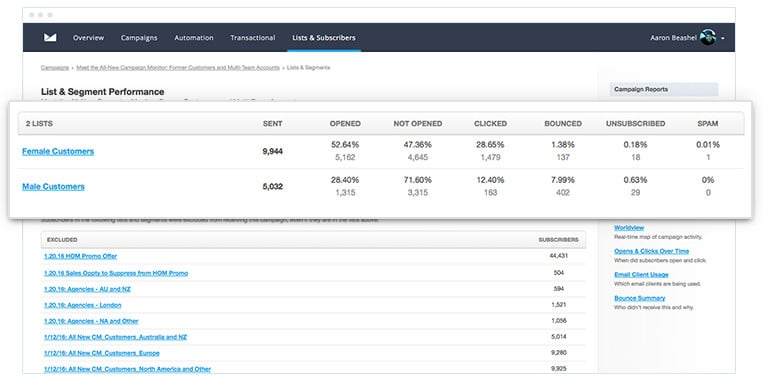Screen dimensions: 763x380
Task: Open excluded list 1.20.16 HOM Promo Offer
Action: coord(80,256)
